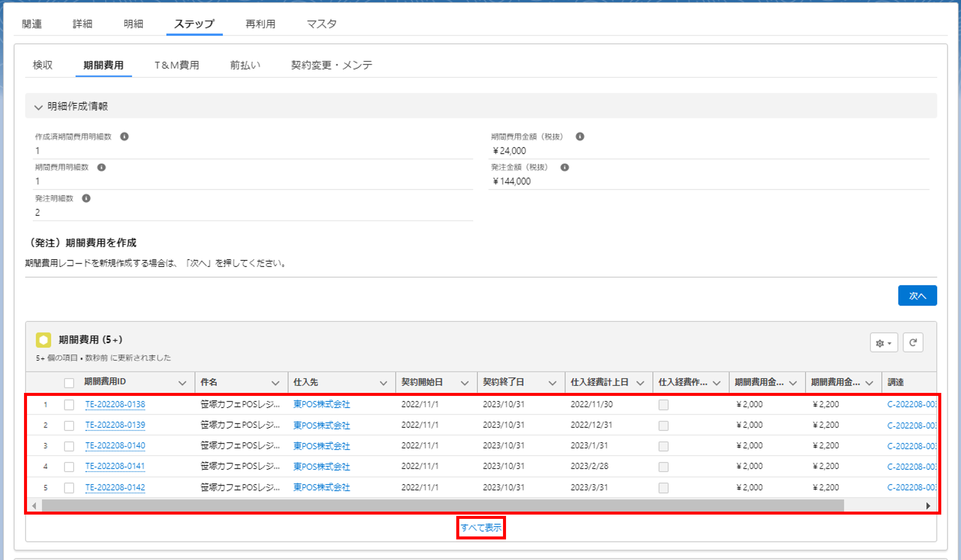Toggle 仕入経費作成 checkbox in 2023/1/31 row
The width and height of the screenshot is (961, 560).
pos(663,446)
